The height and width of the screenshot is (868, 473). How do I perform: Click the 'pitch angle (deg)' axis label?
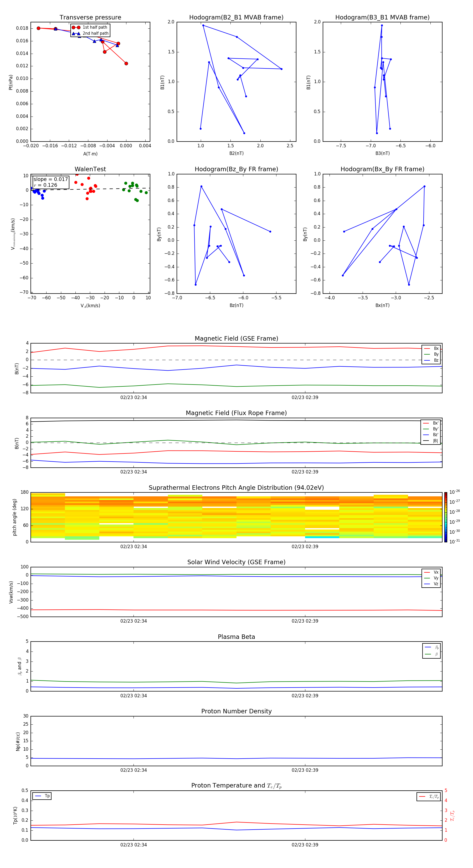pos(14,517)
